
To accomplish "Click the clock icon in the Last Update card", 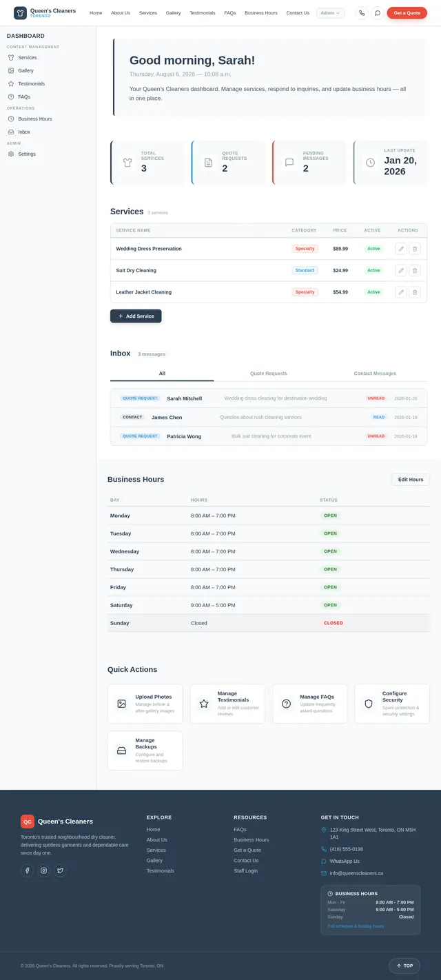I will click(370, 163).
